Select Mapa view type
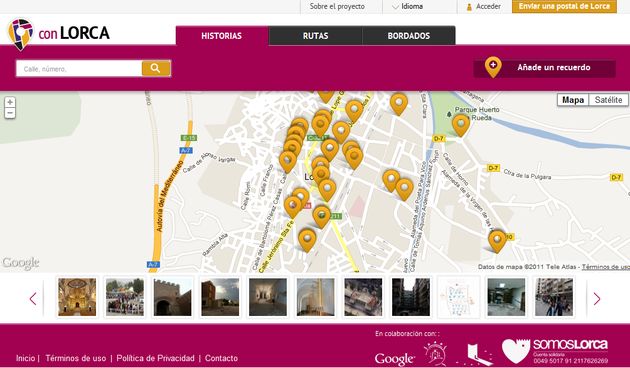The height and width of the screenshot is (368, 630). [x=573, y=100]
